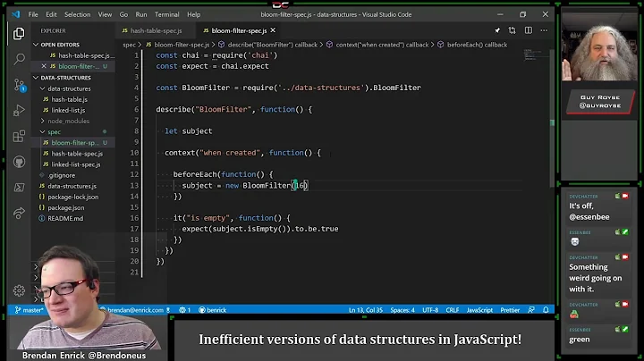Image resolution: width=644 pixels, height=361 pixels.
Task: Click the Prettier status bar item
Action: (510, 310)
